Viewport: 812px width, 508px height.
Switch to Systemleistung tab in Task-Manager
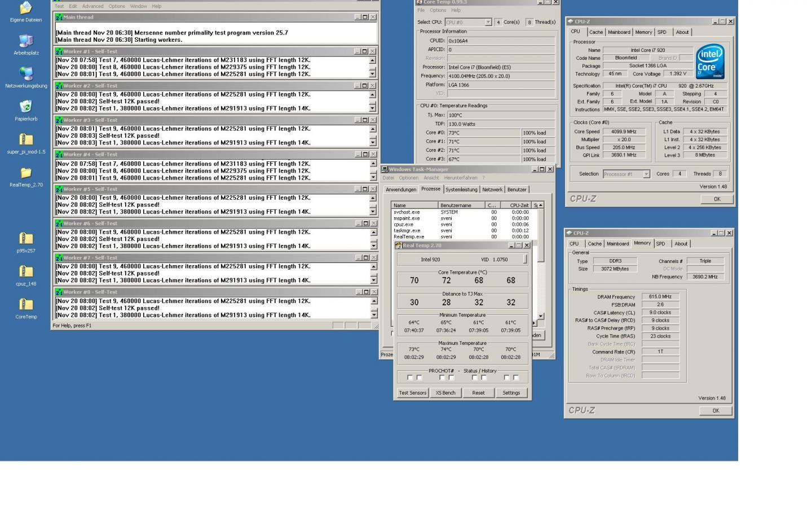tap(461, 190)
